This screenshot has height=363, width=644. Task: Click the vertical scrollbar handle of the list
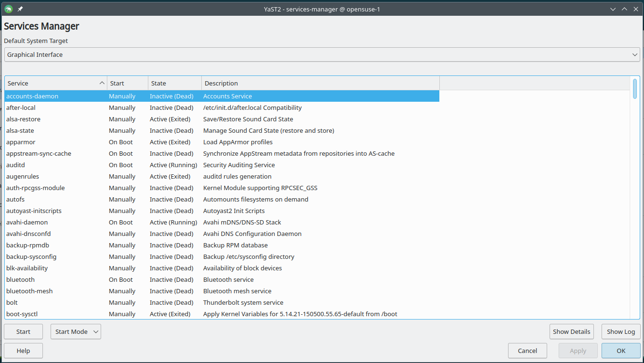635,89
